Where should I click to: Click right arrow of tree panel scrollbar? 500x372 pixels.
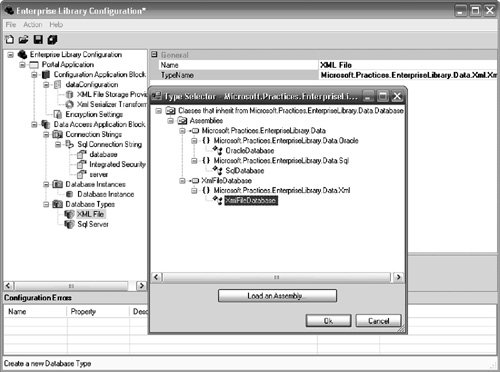point(141,286)
